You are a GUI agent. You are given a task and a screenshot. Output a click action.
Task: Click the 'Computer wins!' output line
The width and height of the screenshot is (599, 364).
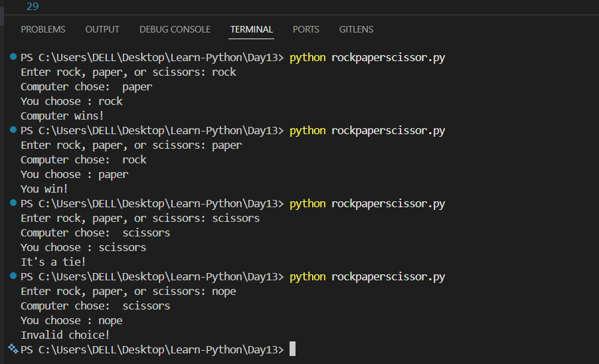[62, 116]
